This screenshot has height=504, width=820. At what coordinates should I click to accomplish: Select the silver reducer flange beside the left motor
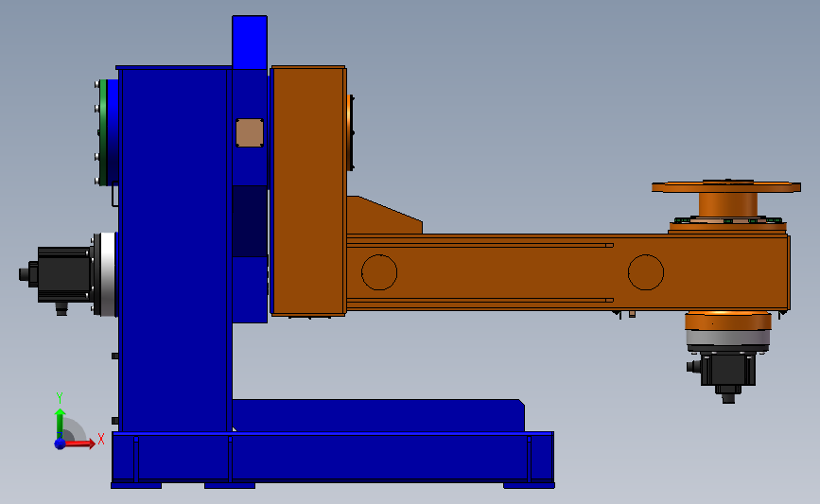pyautogui.click(x=107, y=274)
